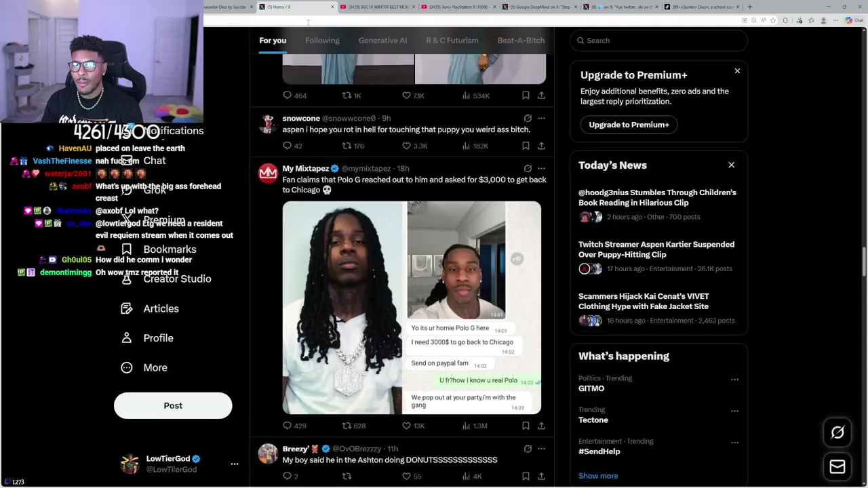This screenshot has width=868, height=488.
Task: Open the Grok floating button
Action: point(837,432)
